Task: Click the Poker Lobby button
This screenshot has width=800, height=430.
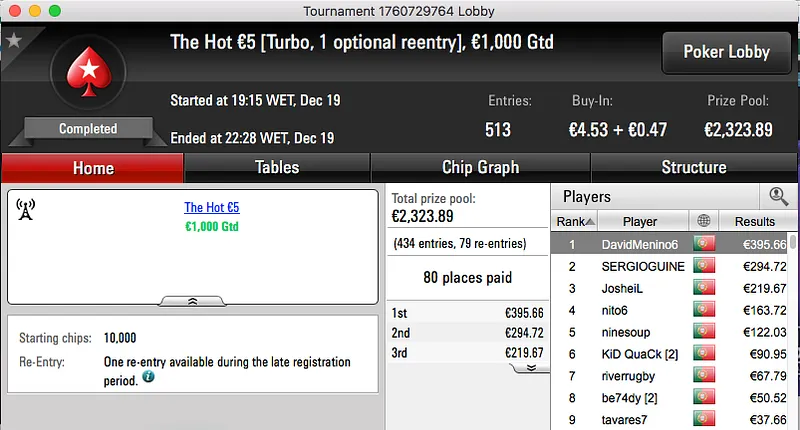Action: point(726,52)
